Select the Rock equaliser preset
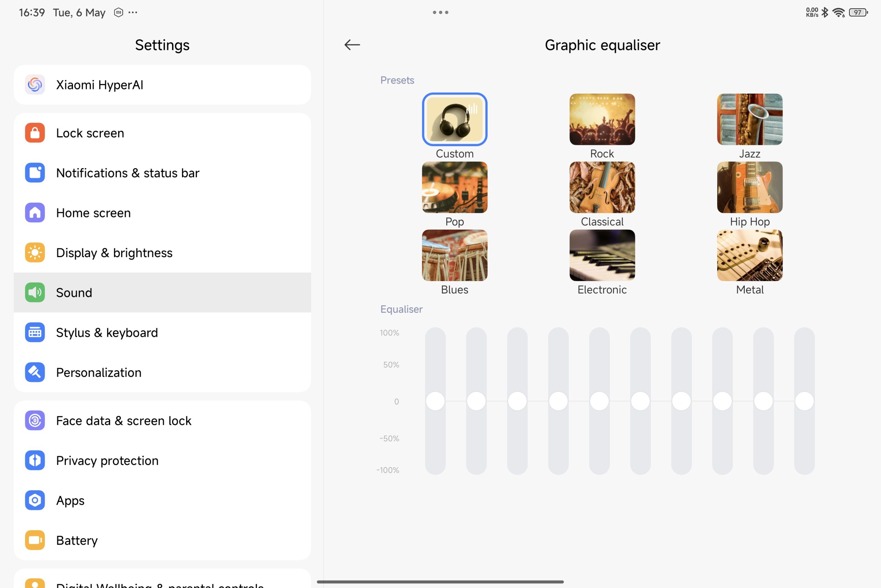Viewport: 881px width, 588px height. pyautogui.click(x=602, y=119)
